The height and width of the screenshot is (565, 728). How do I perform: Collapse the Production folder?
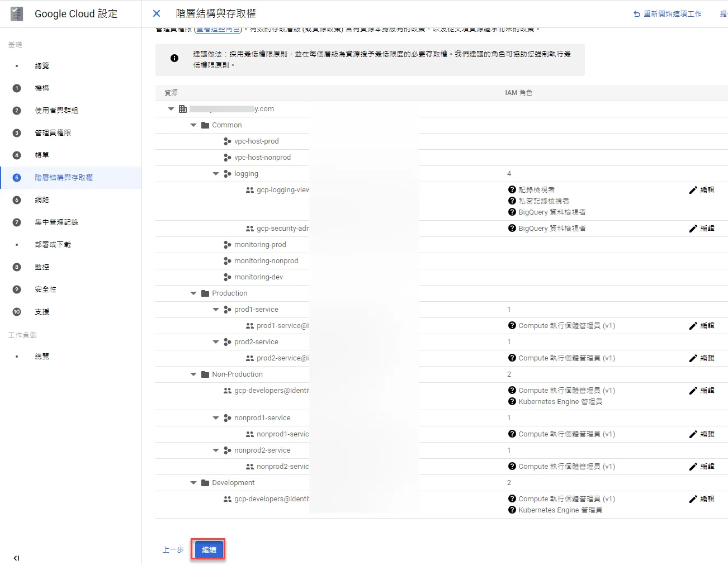[x=193, y=293]
